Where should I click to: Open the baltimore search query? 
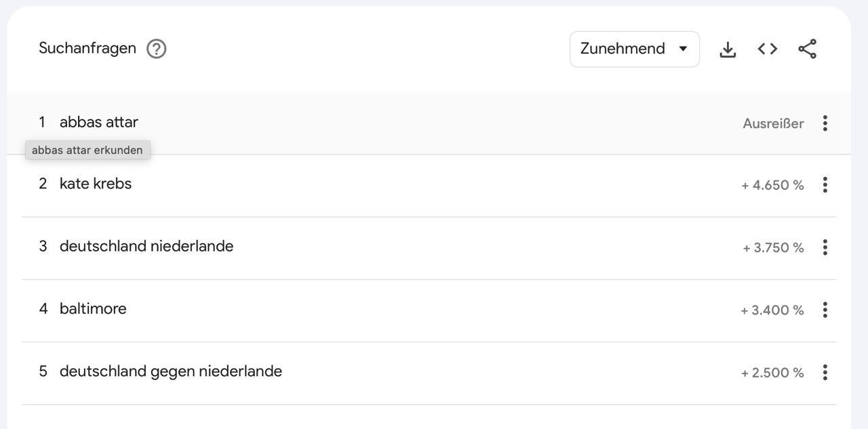pyautogui.click(x=93, y=308)
